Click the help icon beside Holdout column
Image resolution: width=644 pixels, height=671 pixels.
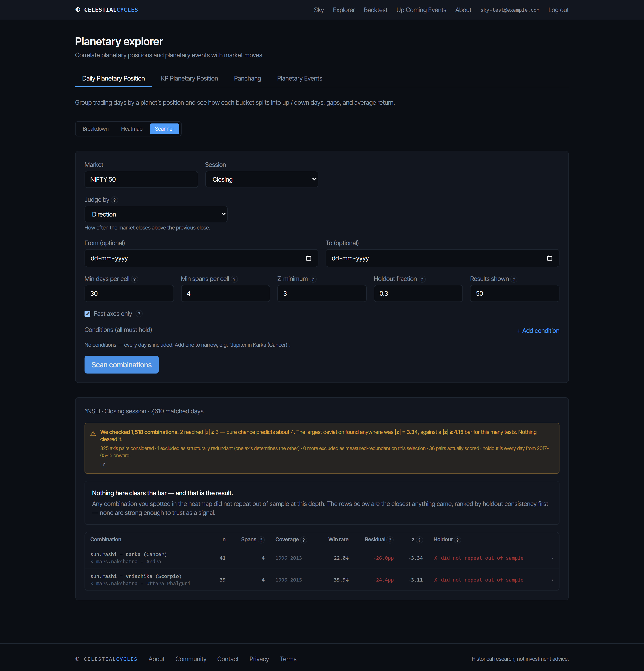457,540
